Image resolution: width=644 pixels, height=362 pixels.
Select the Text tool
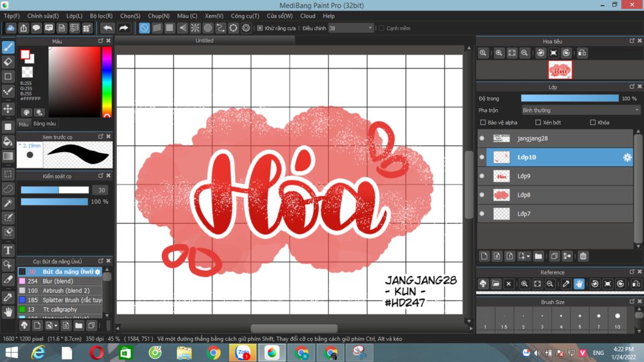click(8, 250)
